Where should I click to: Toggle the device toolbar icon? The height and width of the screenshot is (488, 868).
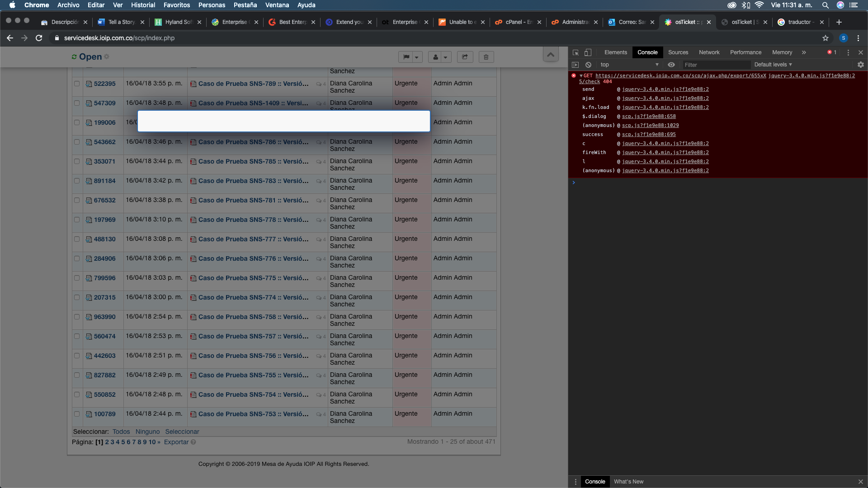(x=588, y=52)
